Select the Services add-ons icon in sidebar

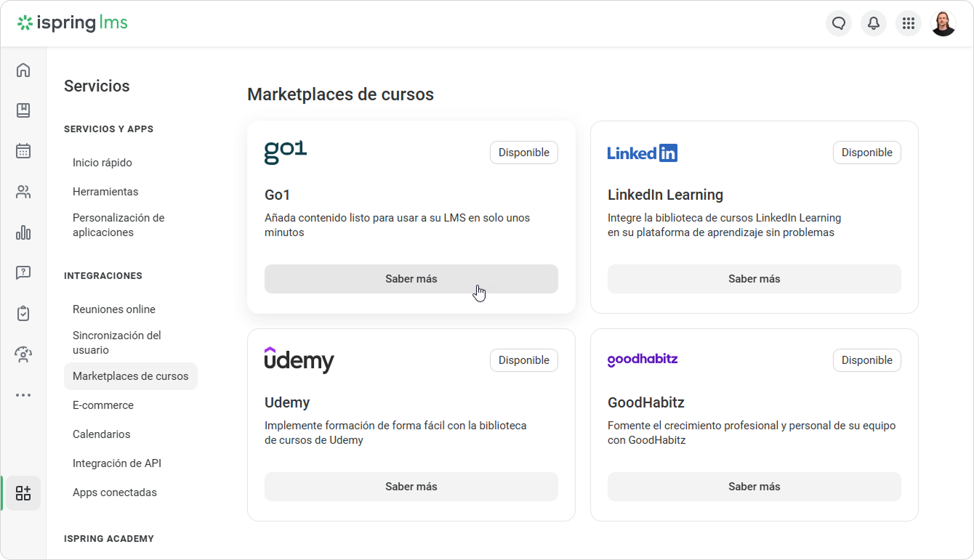pyautogui.click(x=23, y=493)
